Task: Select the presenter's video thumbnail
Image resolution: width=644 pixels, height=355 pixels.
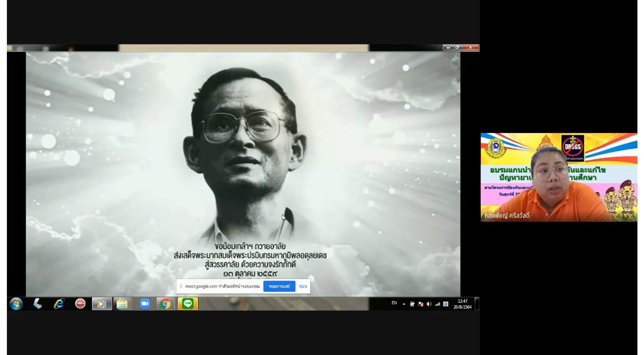Action: [558, 177]
